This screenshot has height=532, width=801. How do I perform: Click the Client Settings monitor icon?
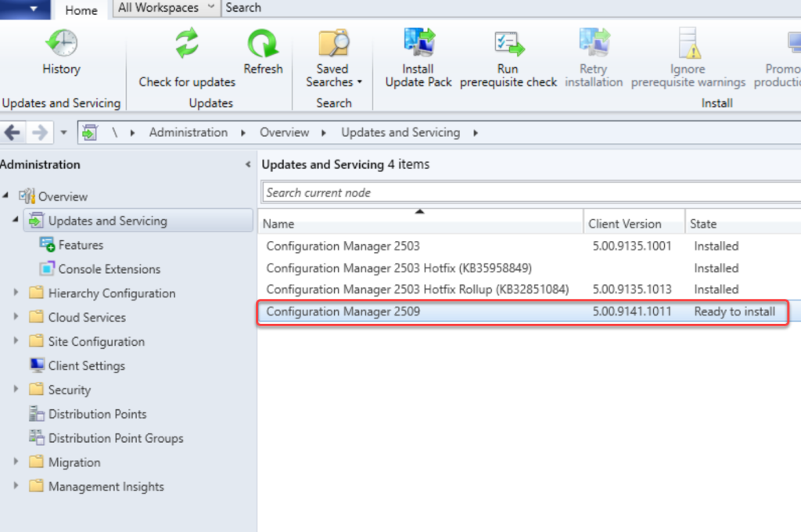[37, 365]
